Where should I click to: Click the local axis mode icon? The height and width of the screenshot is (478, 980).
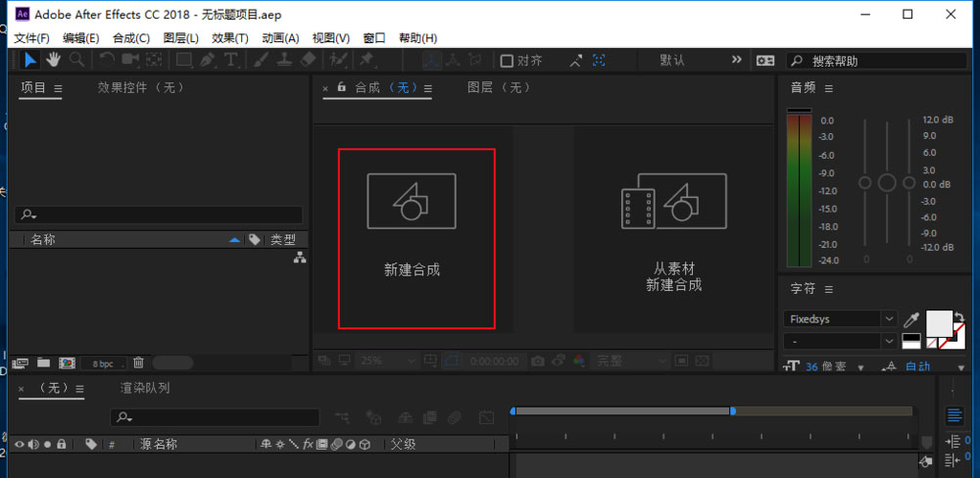point(432,60)
